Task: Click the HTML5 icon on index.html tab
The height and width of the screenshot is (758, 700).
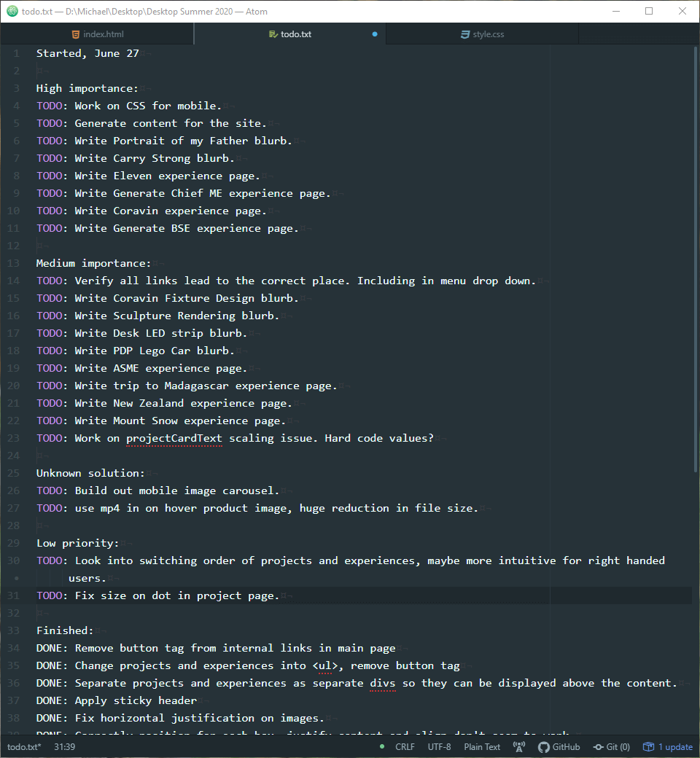Action: click(x=75, y=34)
